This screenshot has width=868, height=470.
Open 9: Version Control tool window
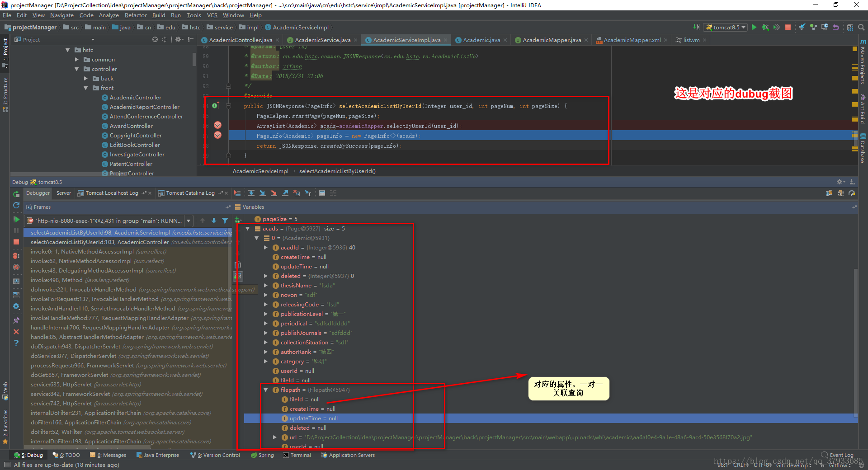[x=215, y=455]
